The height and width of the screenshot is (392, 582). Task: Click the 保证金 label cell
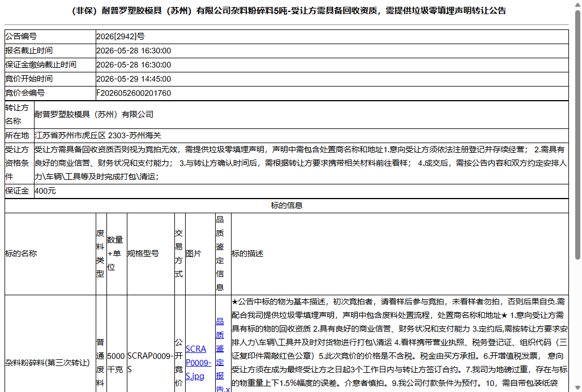coord(19,191)
